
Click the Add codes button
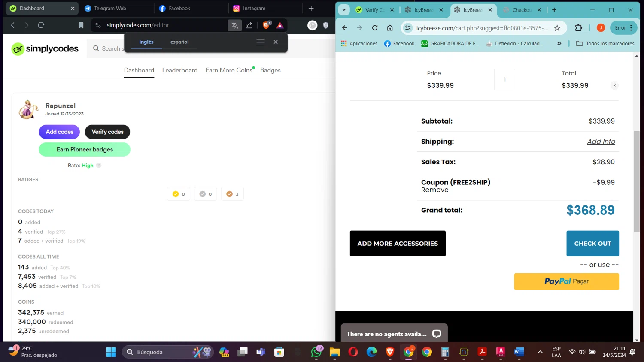coord(59,132)
